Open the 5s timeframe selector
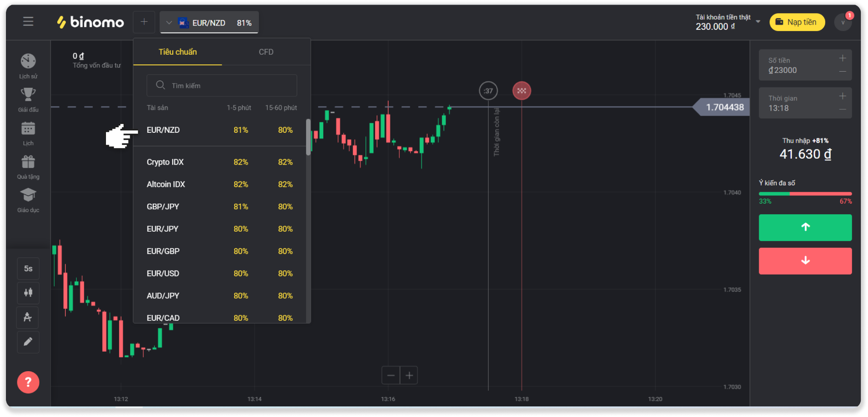This screenshot has width=868, height=417. 28,269
